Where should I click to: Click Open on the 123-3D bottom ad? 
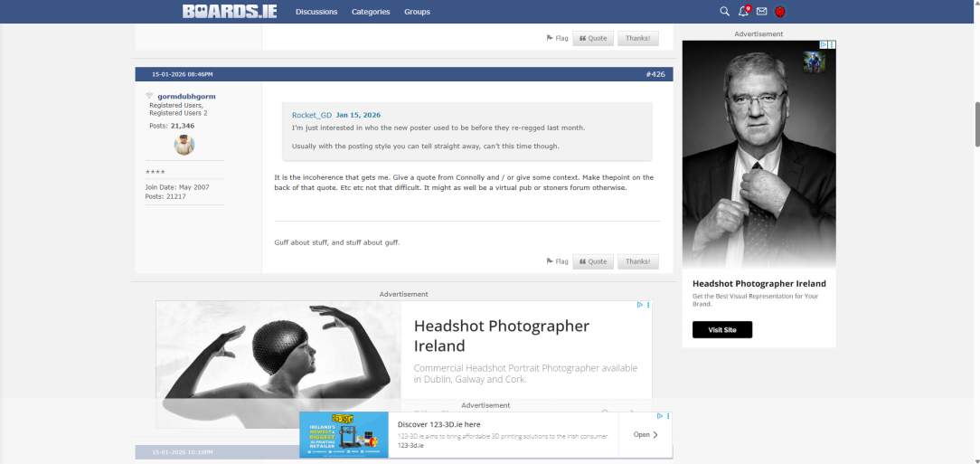[x=645, y=435]
